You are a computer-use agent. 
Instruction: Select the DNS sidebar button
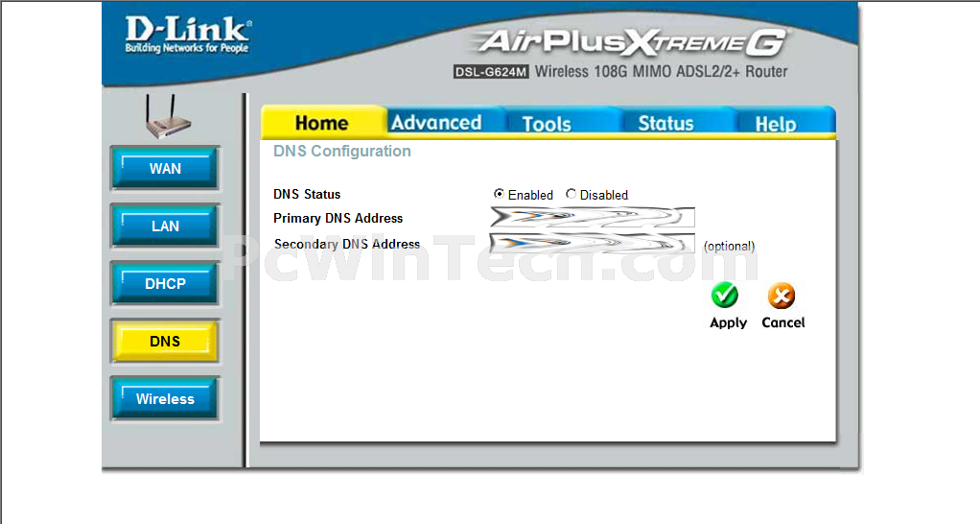pyautogui.click(x=165, y=341)
